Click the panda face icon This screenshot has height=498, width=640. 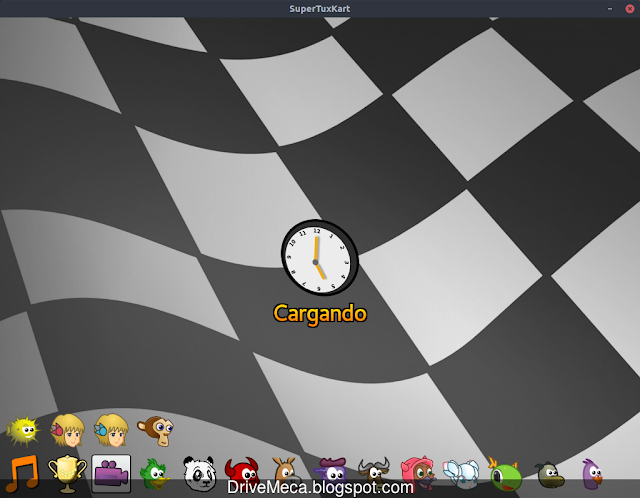[x=199, y=474]
